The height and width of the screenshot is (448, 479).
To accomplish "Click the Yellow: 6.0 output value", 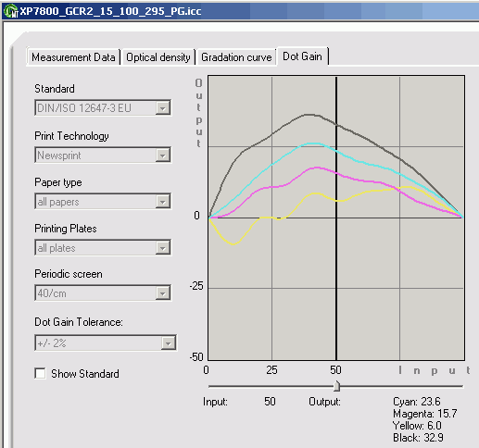I will [x=417, y=426].
